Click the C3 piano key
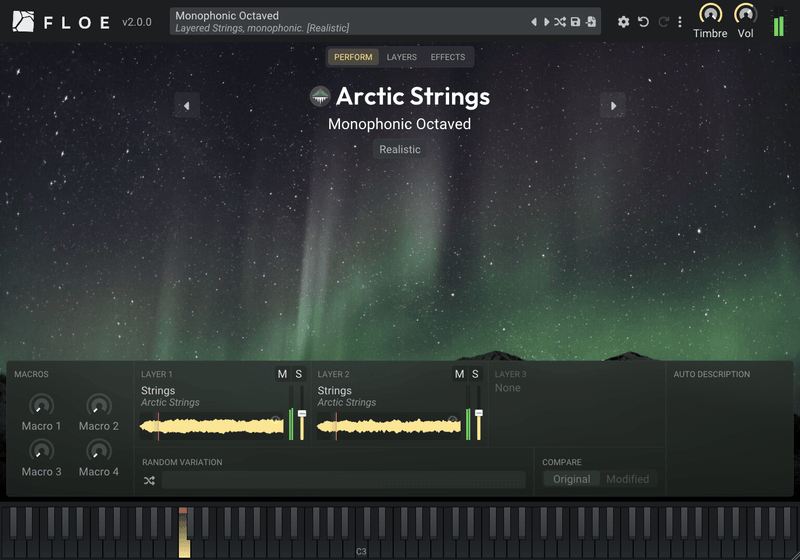 (361, 549)
